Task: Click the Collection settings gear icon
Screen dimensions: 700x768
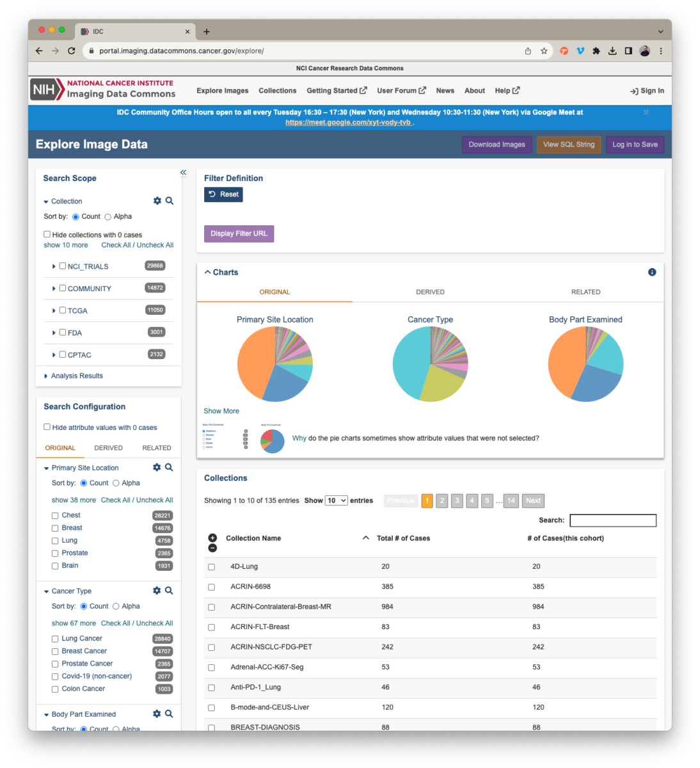Action: tap(157, 201)
